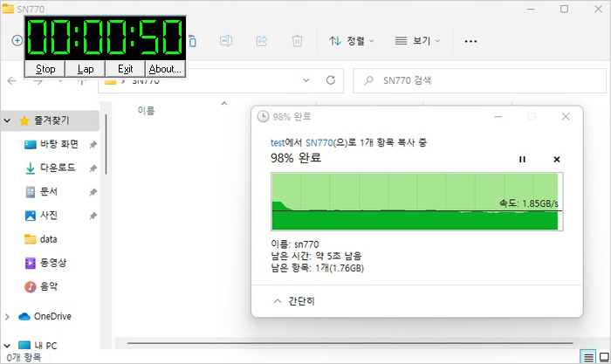Maximize the SN770 Explorer window

564,9
